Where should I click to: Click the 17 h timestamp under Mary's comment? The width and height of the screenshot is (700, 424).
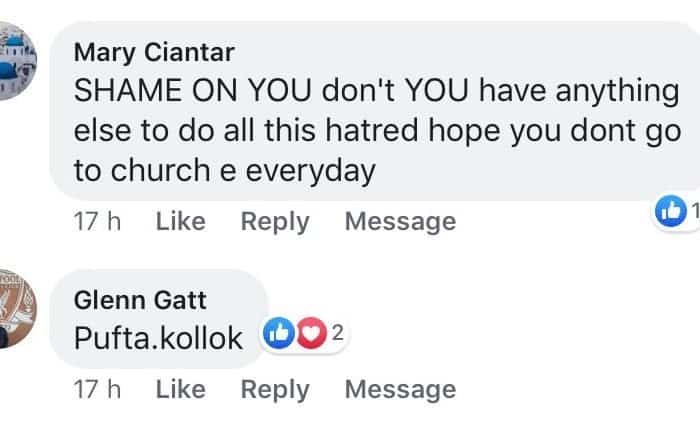pos(98,221)
